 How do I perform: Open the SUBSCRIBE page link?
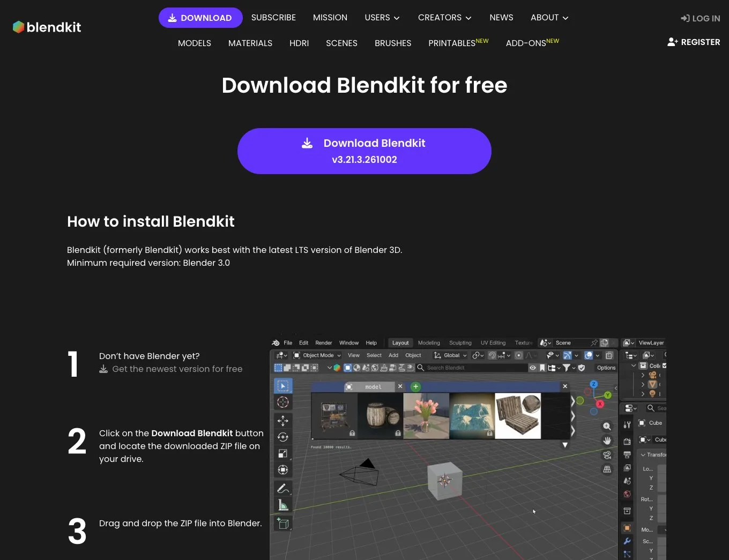point(273,18)
